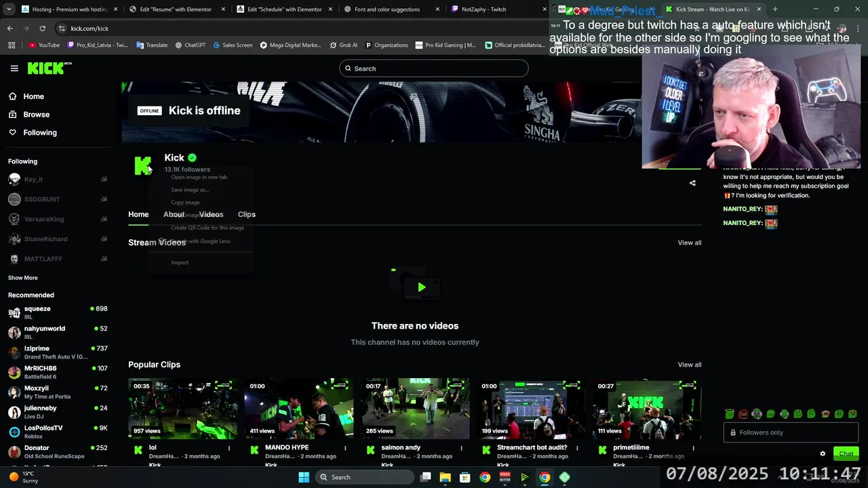Click the Windows taskbar Search box
The width and height of the screenshot is (868, 488).
365,477
